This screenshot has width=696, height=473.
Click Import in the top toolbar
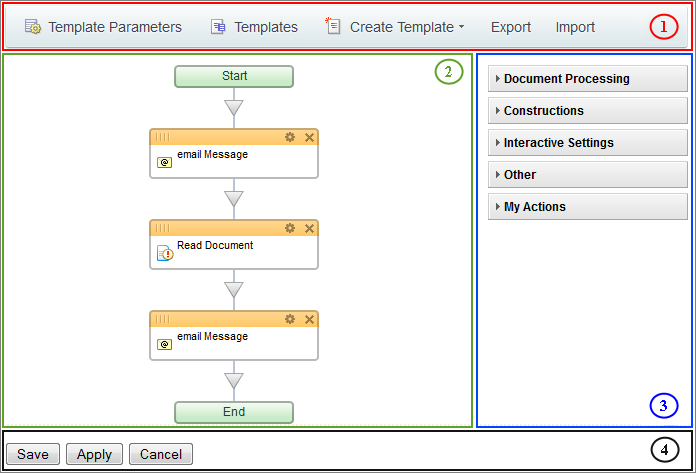point(575,27)
